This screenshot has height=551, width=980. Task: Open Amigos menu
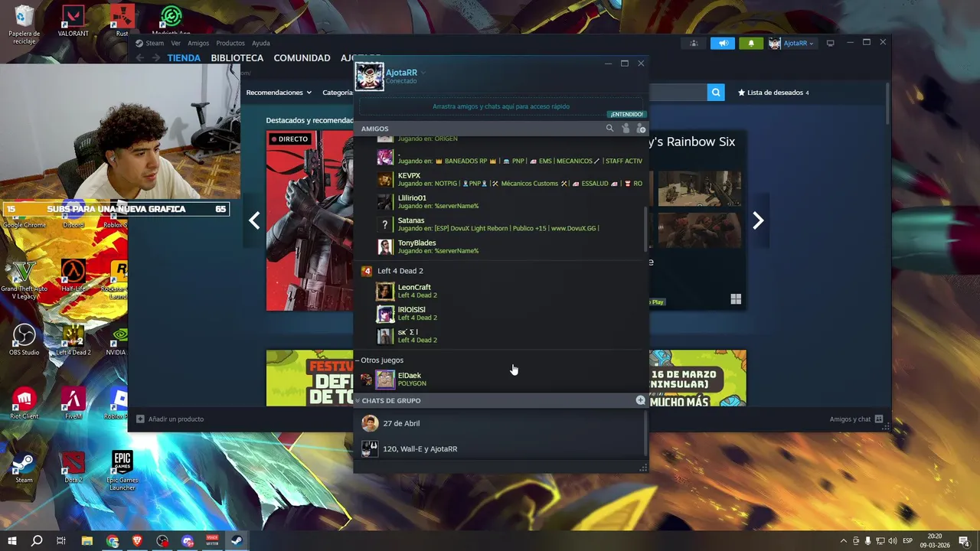tap(198, 43)
